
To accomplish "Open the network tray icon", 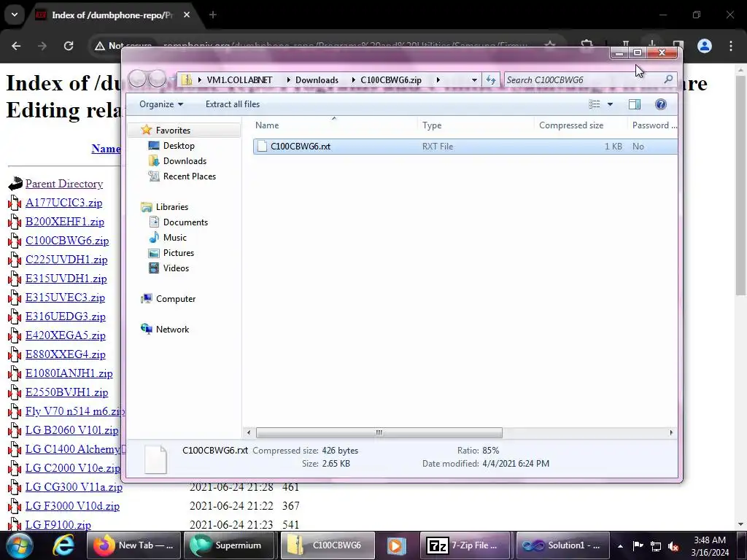I will 656,546.
